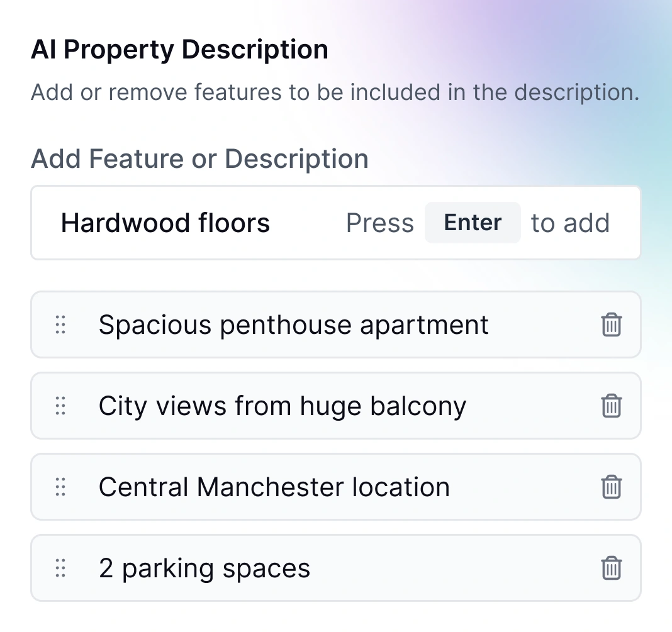The height and width of the screenshot is (632, 672).
Task: Delete the 2 parking spaces feature
Action: 612,567
